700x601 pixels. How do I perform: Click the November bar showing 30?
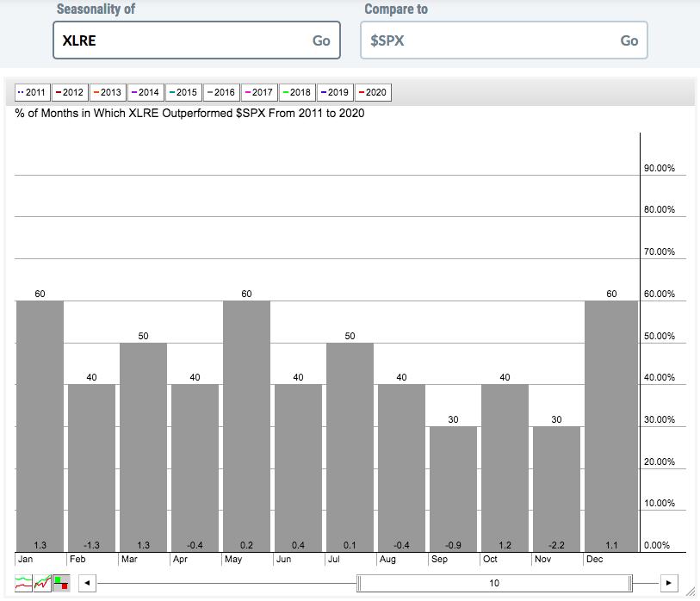coord(556,489)
